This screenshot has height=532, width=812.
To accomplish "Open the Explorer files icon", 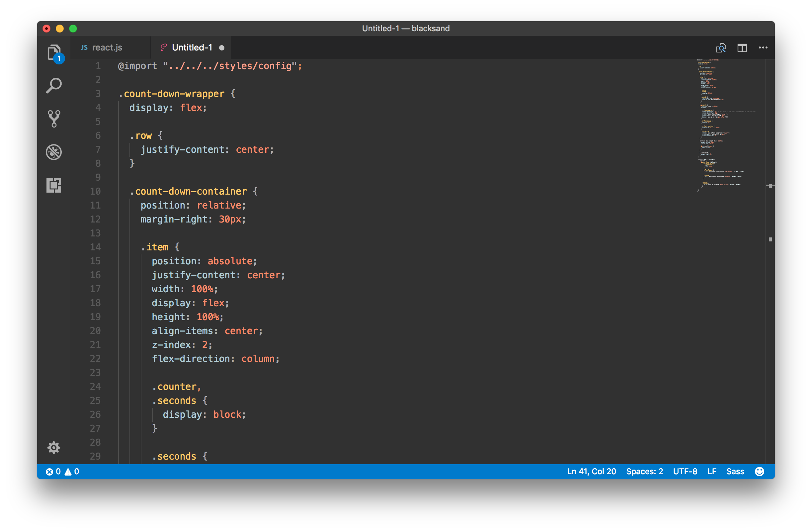I will 53,52.
